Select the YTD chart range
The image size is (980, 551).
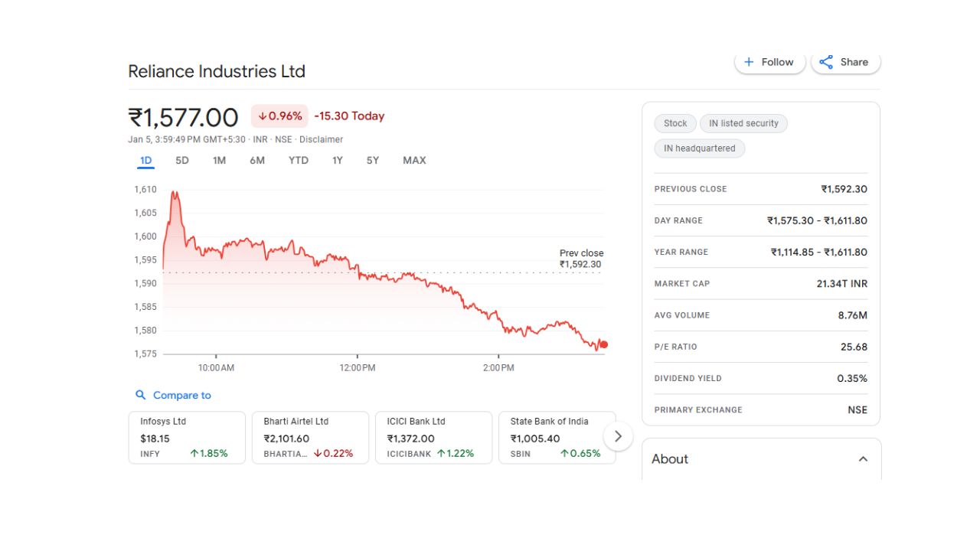pos(298,160)
